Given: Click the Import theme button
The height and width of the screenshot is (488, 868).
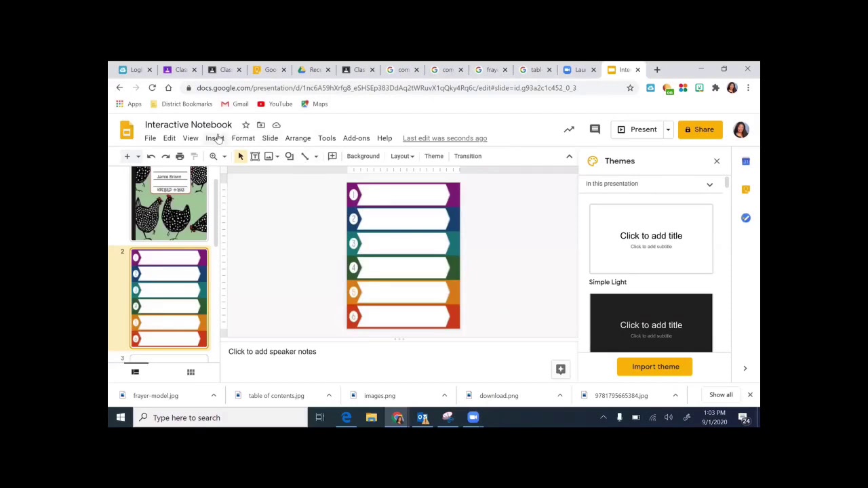Looking at the screenshot, I should coord(655,367).
